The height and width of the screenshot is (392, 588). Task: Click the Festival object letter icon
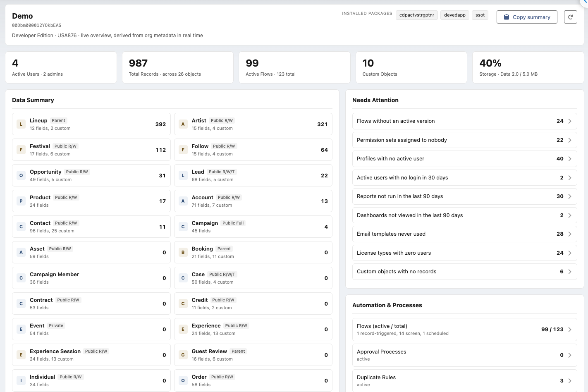coord(21,150)
